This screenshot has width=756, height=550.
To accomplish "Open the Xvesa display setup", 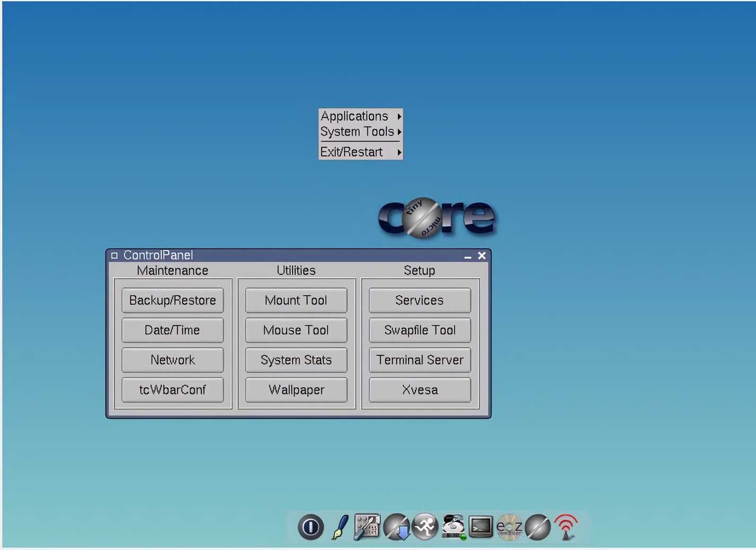I will (x=419, y=390).
